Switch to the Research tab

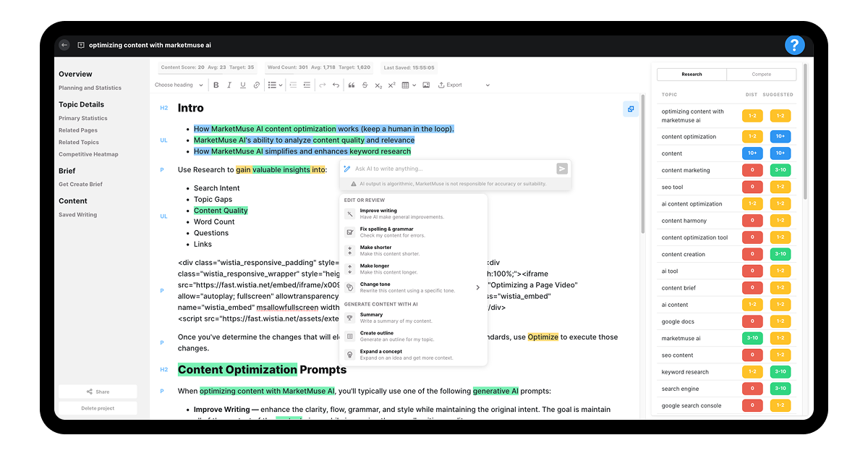(x=692, y=74)
